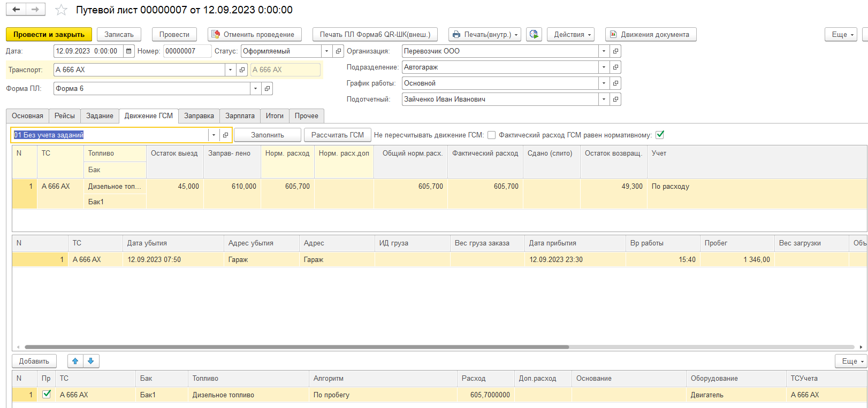Image resolution: width=868 pixels, height=408 pixels.
Task: Open the calendar picker in Дата field
Action: click(x=129, y=51)
